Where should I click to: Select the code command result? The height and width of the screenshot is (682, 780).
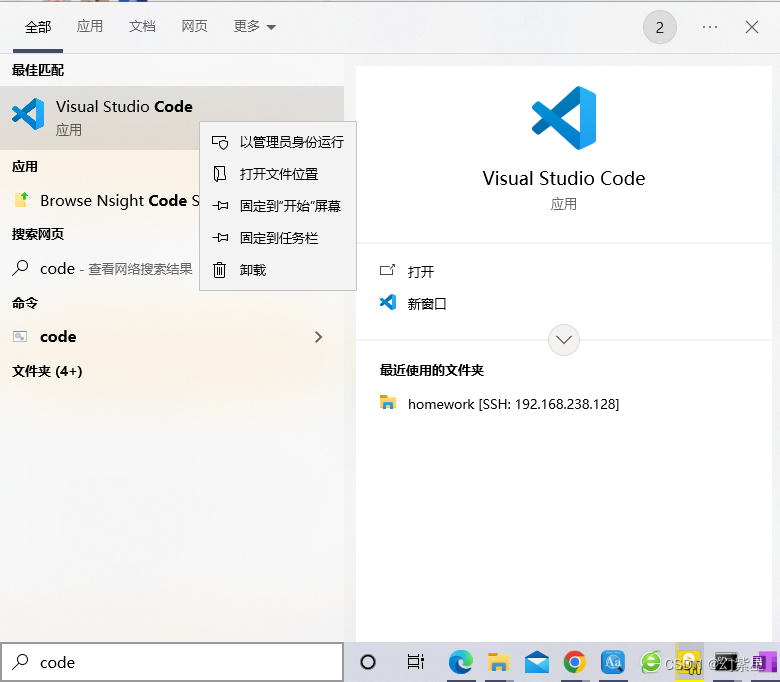(172, 337)
